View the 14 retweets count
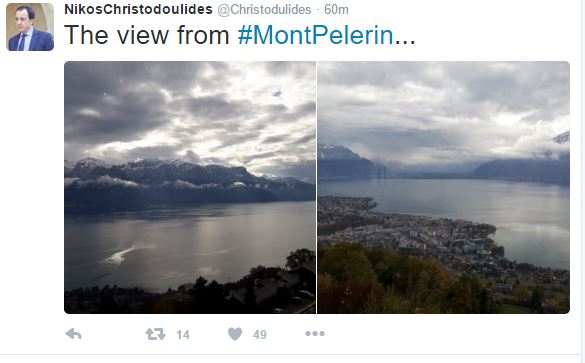This screenshot has width=585, height=363. 183,335
